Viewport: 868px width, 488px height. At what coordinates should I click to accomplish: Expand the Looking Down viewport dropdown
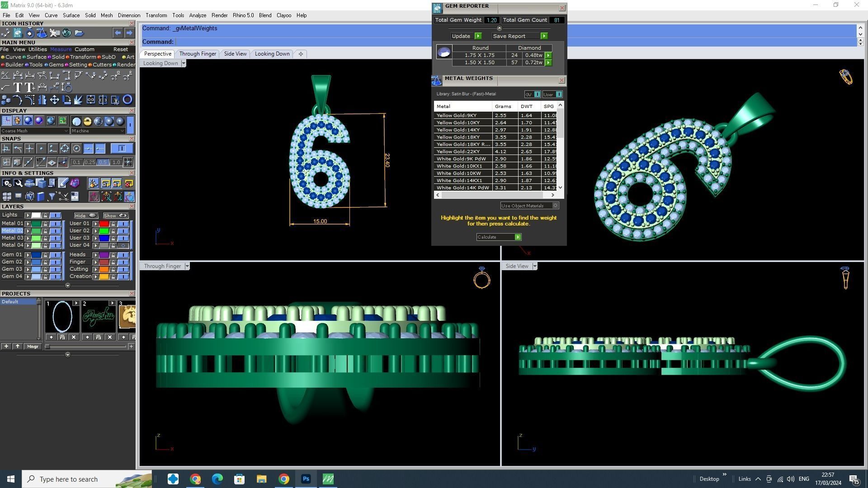183,63
